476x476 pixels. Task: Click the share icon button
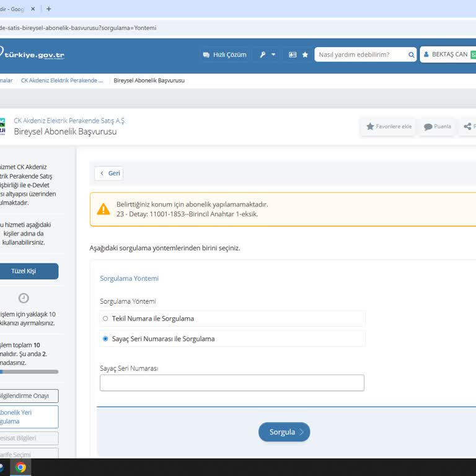click(x=468, y=126)
